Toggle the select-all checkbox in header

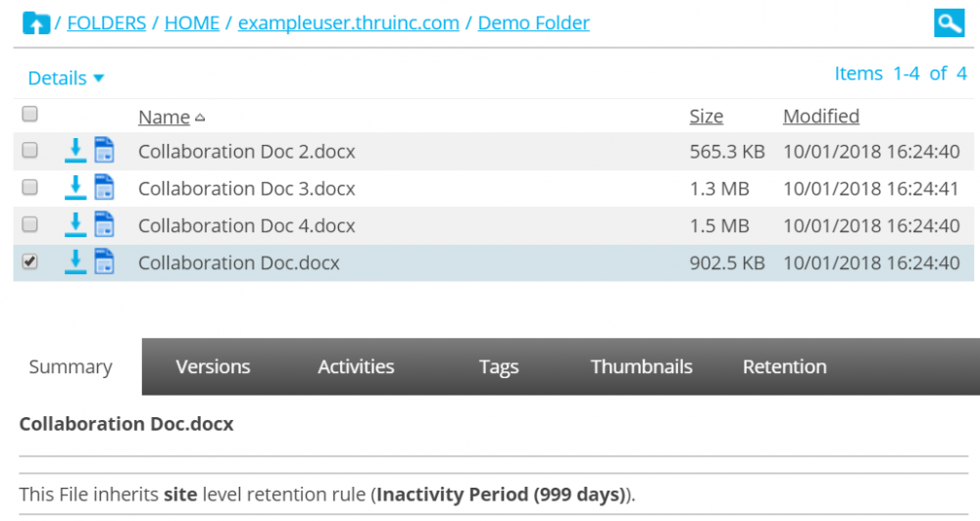30,115
